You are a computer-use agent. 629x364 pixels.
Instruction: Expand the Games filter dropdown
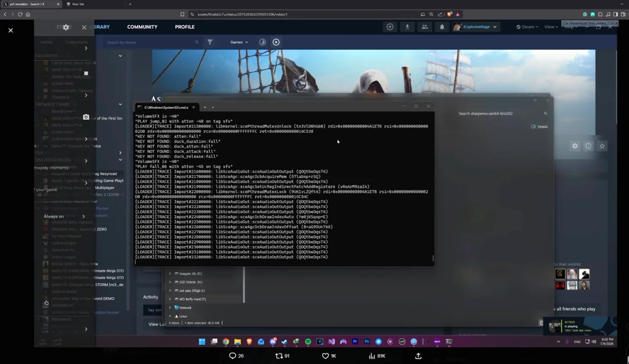tap(239, 42)
